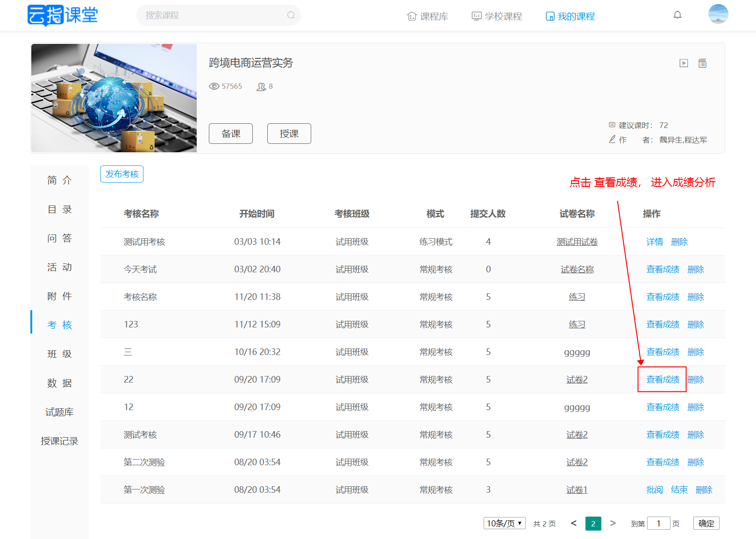View scores for the 123 assessment

(663, 325)
